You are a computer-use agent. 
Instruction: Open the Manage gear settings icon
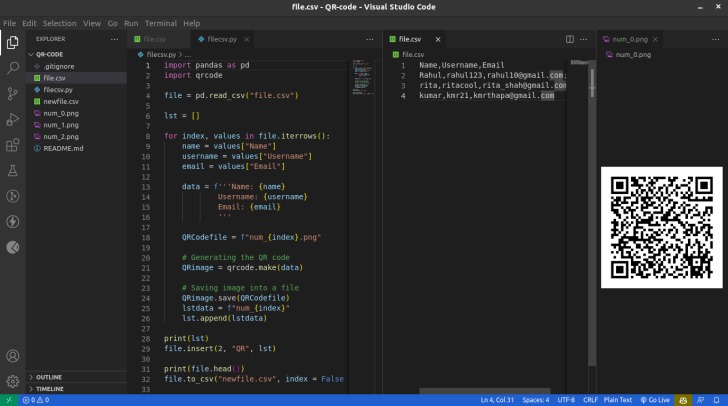click(13, 381)
